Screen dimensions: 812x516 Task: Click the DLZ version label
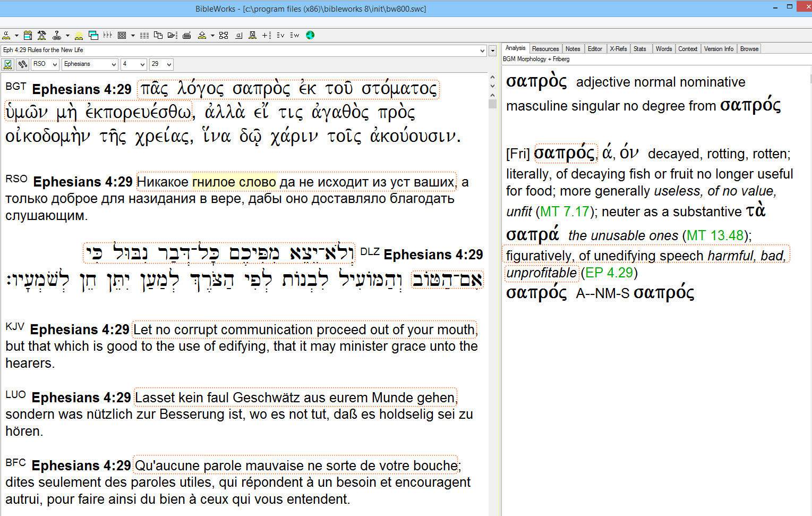370,251
